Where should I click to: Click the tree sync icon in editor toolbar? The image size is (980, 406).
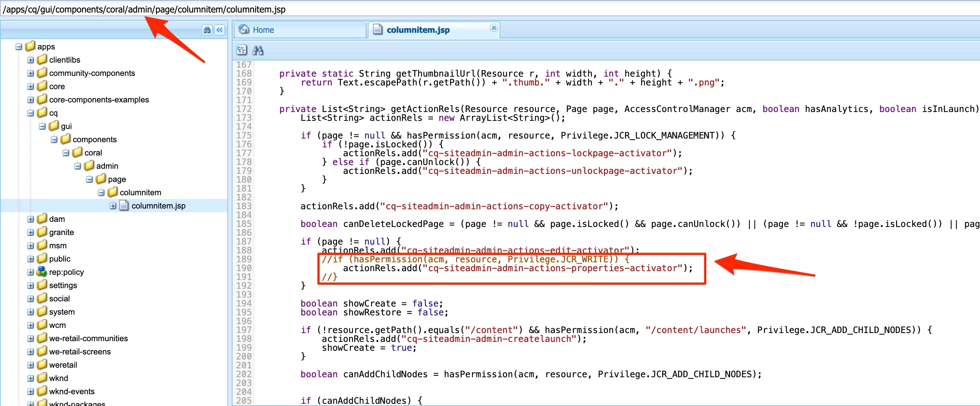tap(242, 50)
